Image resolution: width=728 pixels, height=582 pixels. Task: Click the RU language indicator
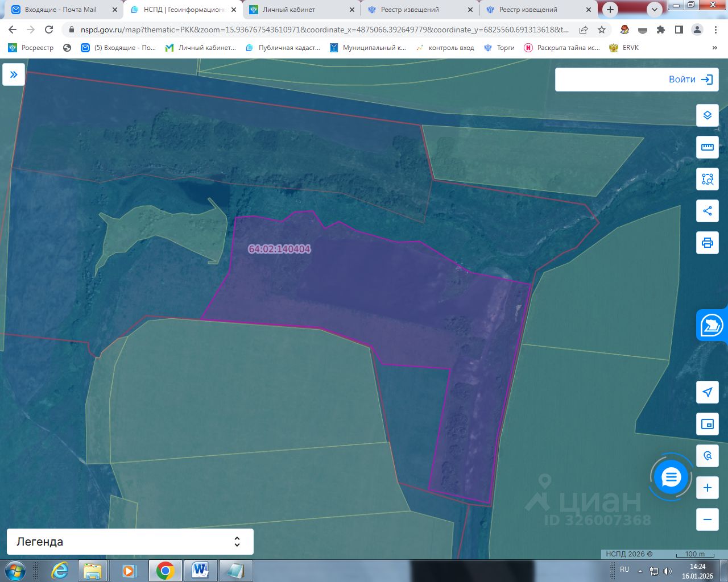point(624,569)
